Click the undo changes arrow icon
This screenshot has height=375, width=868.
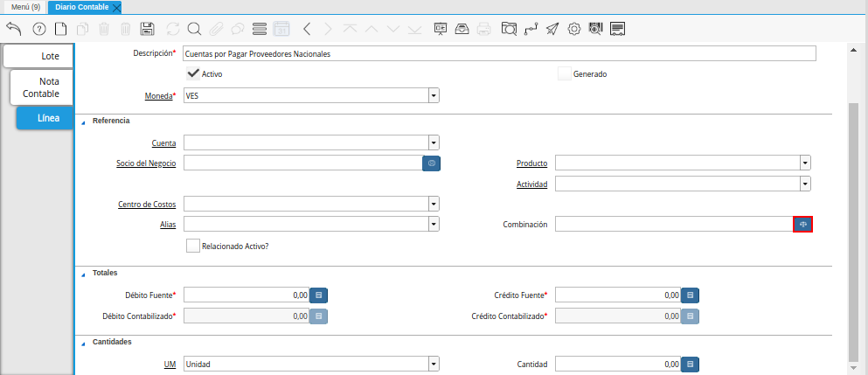click(14, 29)
